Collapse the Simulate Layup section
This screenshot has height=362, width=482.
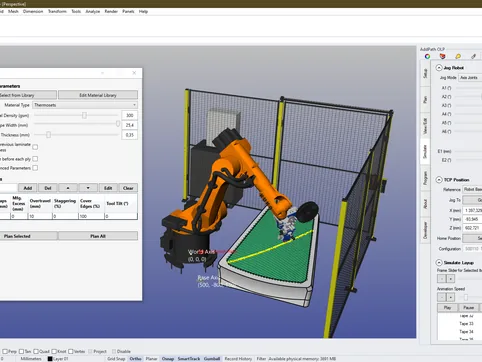click(439, 263)
